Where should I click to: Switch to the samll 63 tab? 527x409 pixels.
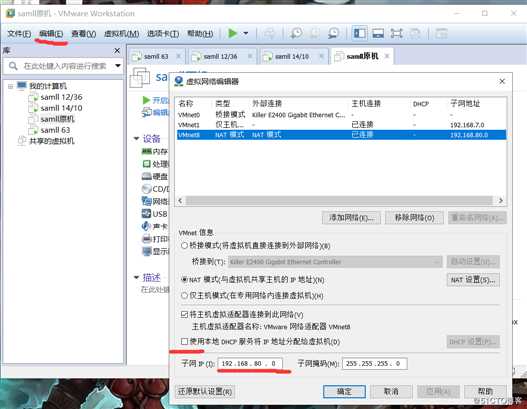(x=156, y=56)
